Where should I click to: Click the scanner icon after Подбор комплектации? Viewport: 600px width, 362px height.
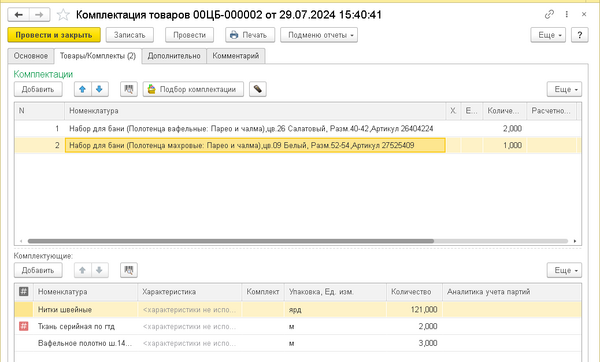[258, 89]
